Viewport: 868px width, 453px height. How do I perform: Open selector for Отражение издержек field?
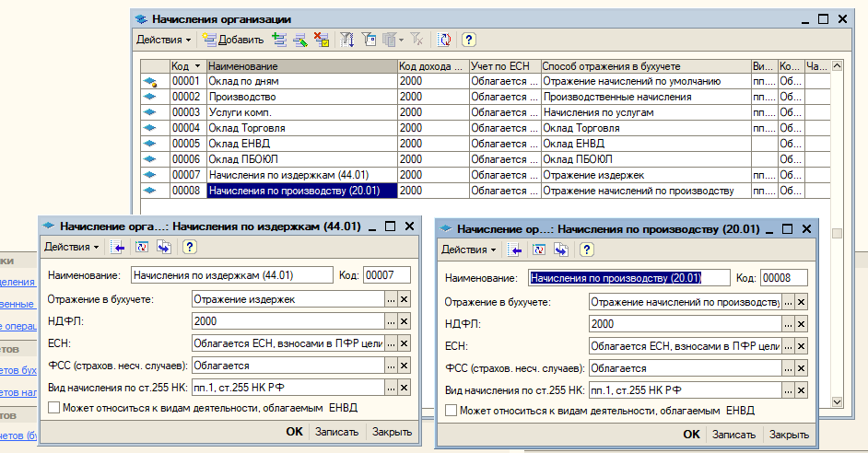[x=391, y=300]
